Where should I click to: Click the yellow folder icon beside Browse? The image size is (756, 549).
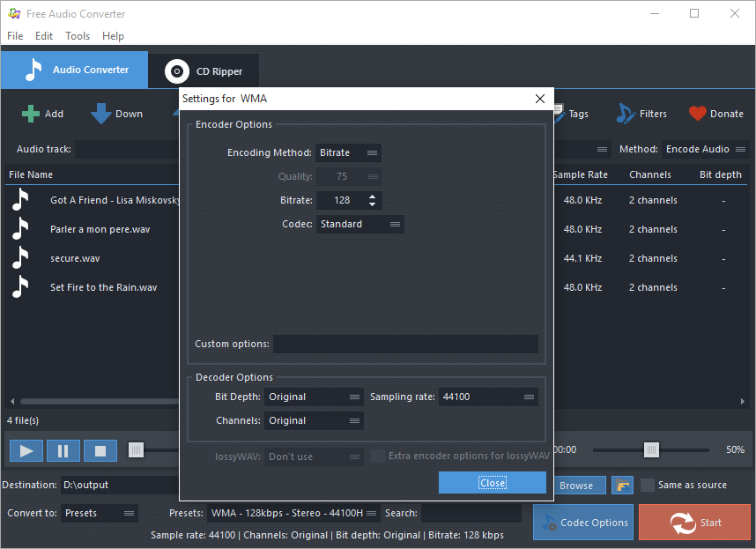point(622,485)
